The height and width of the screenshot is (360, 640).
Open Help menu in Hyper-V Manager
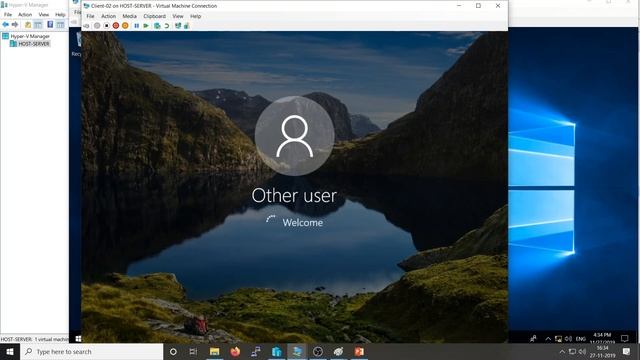[x=60, y=15]
